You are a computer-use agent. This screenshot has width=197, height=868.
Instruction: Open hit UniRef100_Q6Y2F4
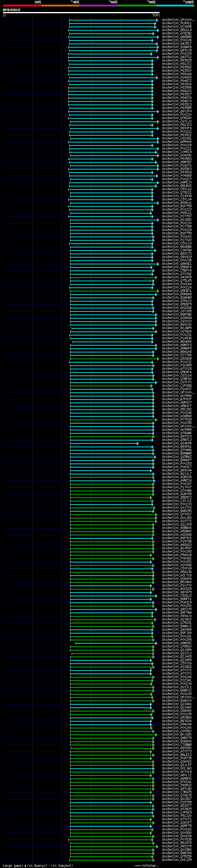pos(177,111)
